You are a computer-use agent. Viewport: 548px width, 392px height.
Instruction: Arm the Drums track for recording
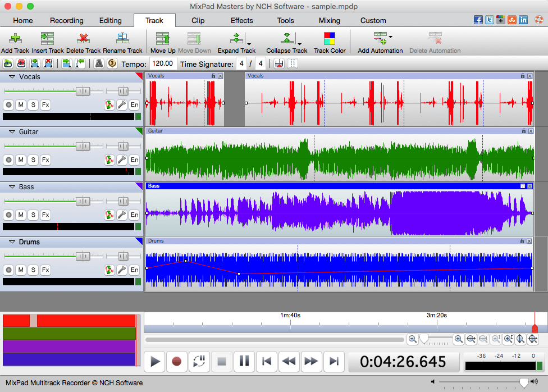[9, 270]
